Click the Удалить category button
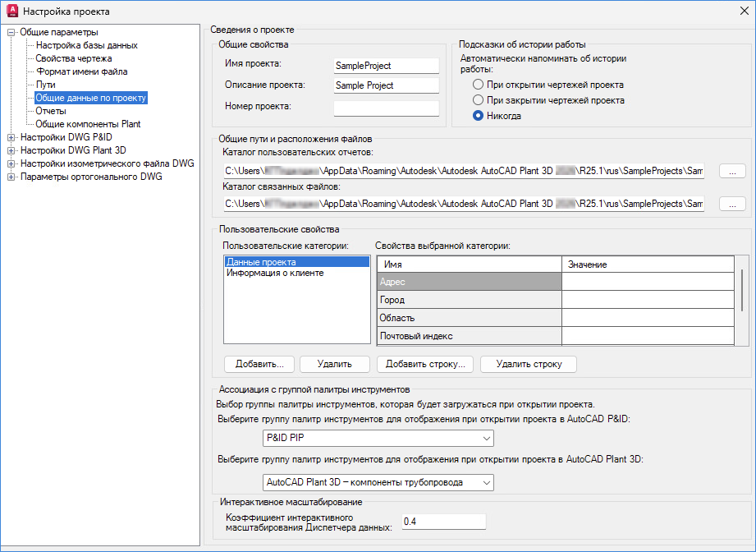The width and height of the screenshot is (756, 552). point(335,364)
